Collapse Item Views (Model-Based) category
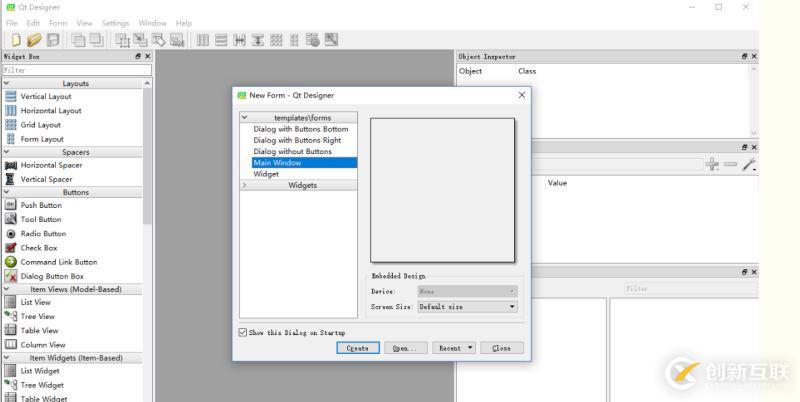Viewport: 800px width, 402px height. pos(7,289)
